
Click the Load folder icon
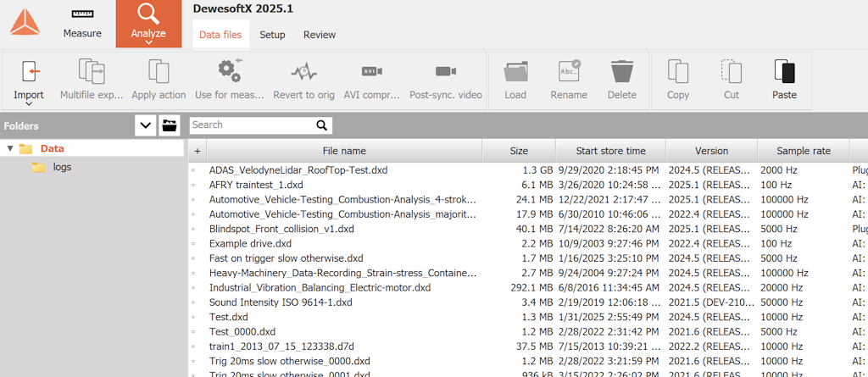tap(515, 71)
